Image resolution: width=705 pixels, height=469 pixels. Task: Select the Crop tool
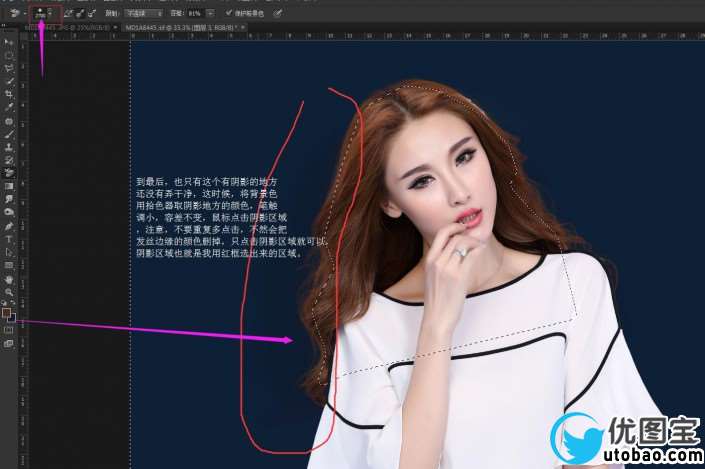[9, 94]
